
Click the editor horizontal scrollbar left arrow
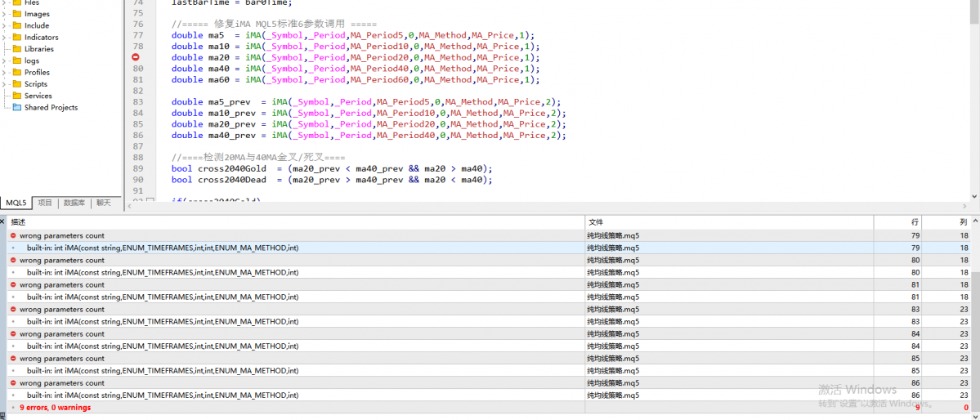pos(129,205)
